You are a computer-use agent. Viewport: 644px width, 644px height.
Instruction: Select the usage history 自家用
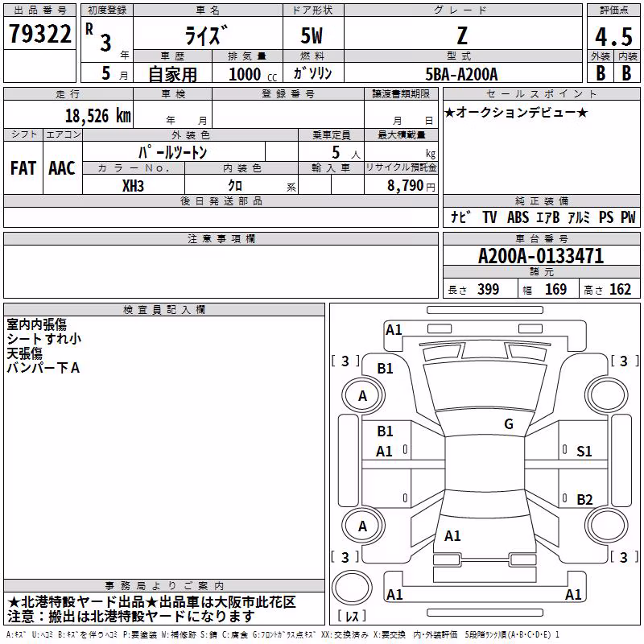[172, 74]
